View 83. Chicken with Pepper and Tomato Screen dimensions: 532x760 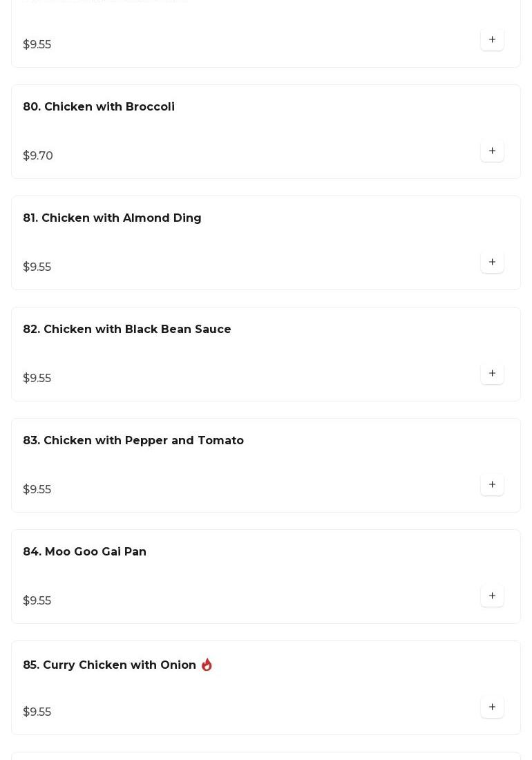(133, 441)
